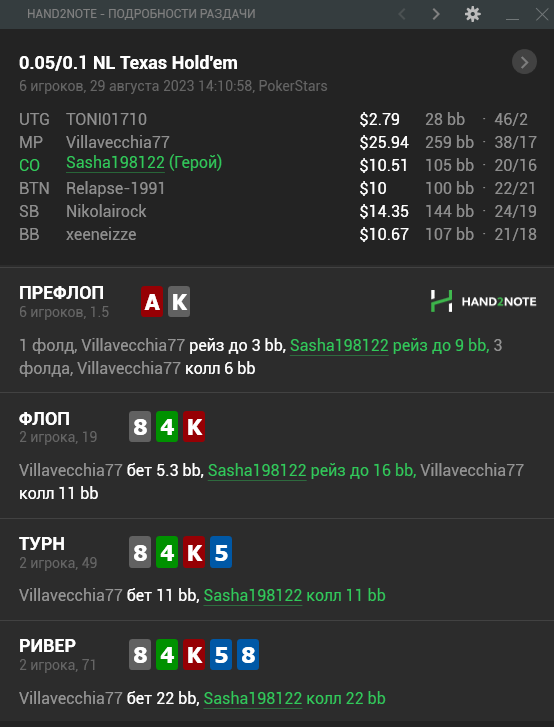Open Sasha198122 link in river action
The height and width of the screenshot is (727, 554).
tap(253, 698)
